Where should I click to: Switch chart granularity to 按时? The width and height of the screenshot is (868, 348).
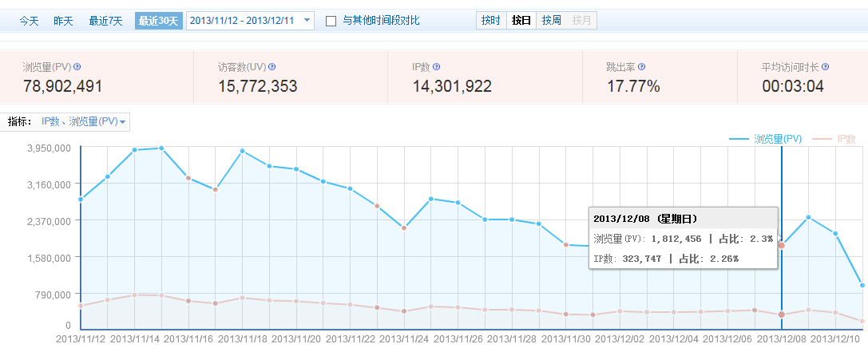pyautogui.click(x=490, y=21)
